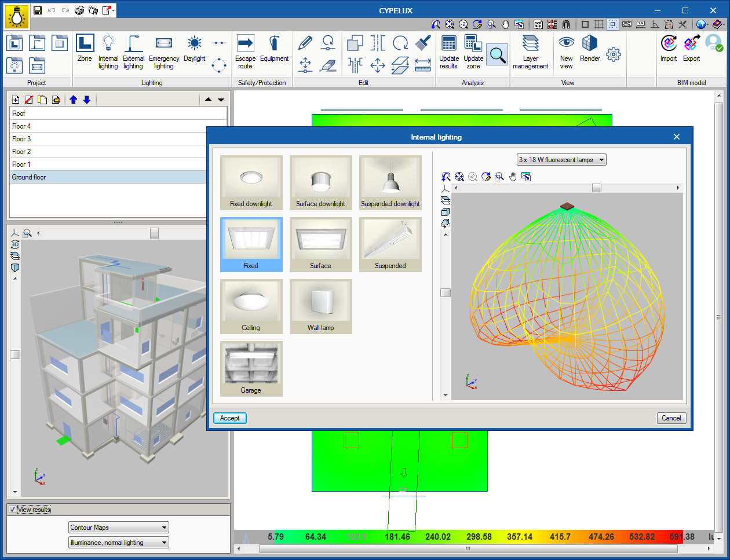The image size is (730, 560).
Task: Click Accept in Internal lighting dialog
Action: point(230,418)
